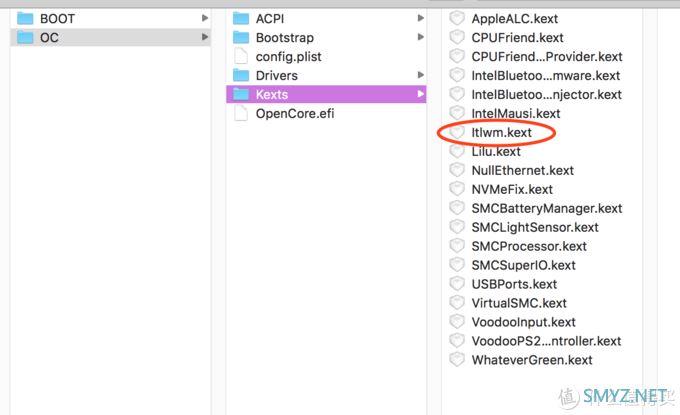Click the Lilu.kext icon

click(457, 151)
